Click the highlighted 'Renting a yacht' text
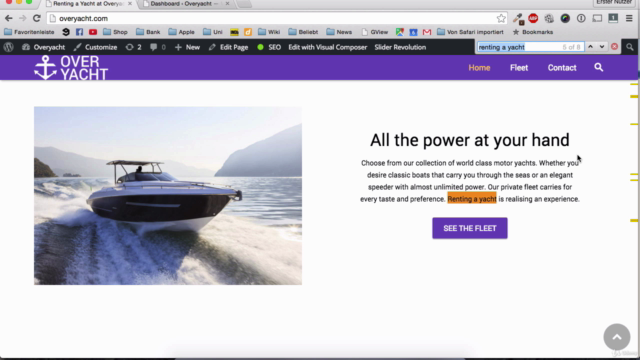 point(472,199)
